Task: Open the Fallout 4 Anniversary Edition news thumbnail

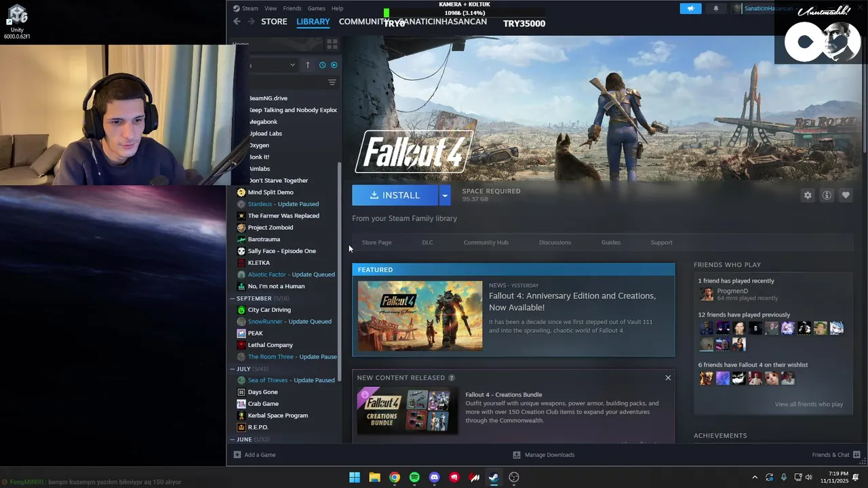Action: 420,316
